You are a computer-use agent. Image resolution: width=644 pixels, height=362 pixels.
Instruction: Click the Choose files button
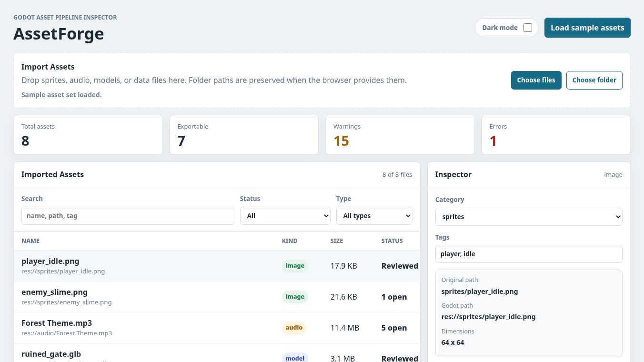[536, 80]
